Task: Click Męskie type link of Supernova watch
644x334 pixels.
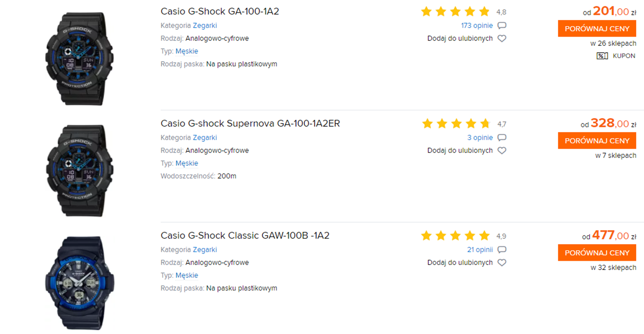Action: [x=187, y=163]
